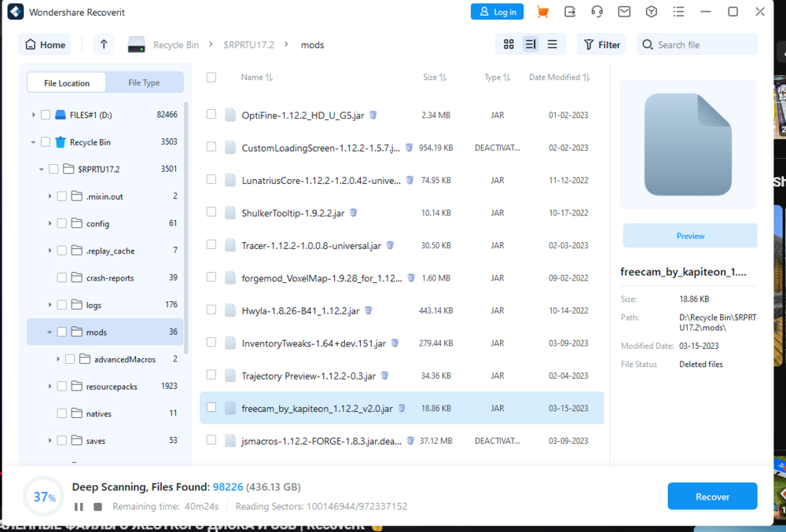The height and width of the screenshot is (532, 786).
Task: Click the trash marker next to ShulkerTooltip file
Action: (x=354, y=213)
